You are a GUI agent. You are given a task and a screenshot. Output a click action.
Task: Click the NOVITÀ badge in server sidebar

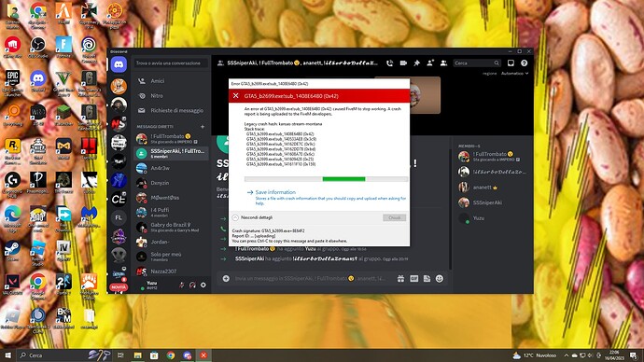(x=119, y=286)
